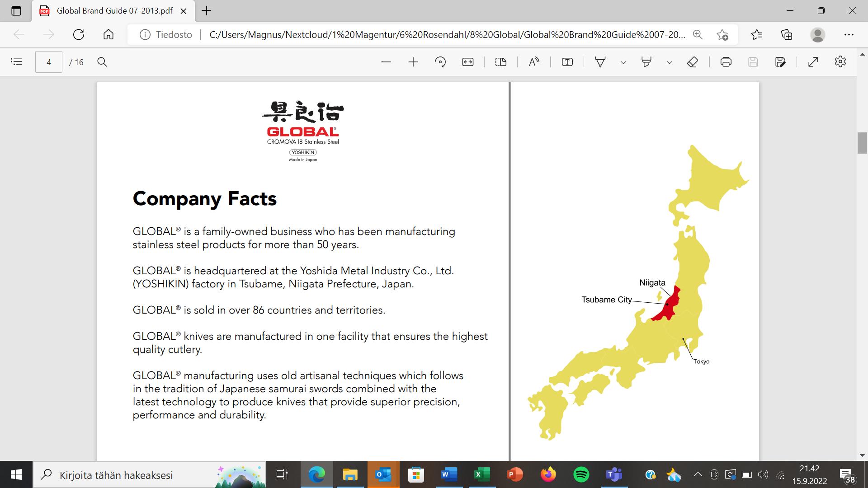The width and height of the screenshot is (868, 488).
Task: Click the find in document search icon
Action: pos(102,62)
